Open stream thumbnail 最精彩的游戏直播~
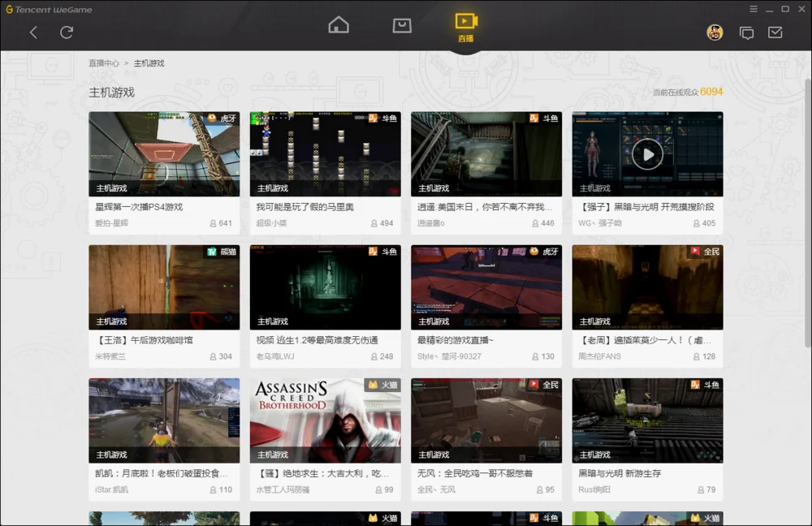Viewport: 812px width, 526px height. point(486,287)
